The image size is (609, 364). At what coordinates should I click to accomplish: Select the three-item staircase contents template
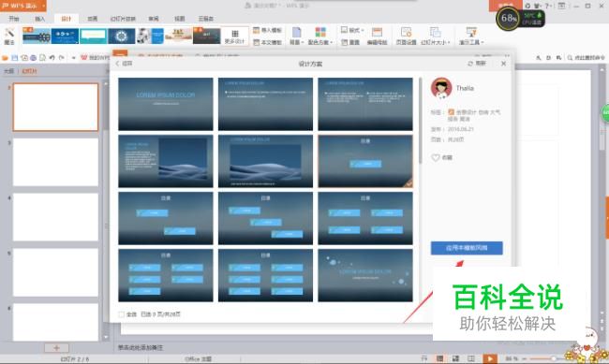tap(265, 218)
